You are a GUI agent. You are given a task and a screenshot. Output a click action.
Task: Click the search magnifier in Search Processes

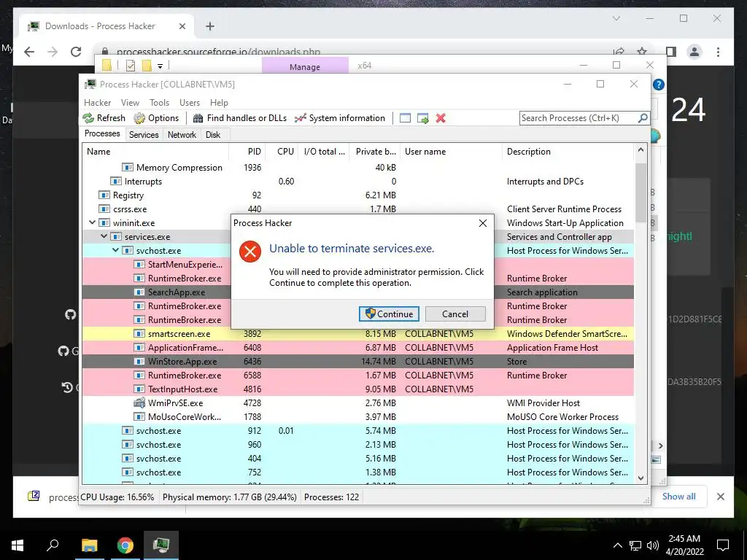tap(643, 117)
